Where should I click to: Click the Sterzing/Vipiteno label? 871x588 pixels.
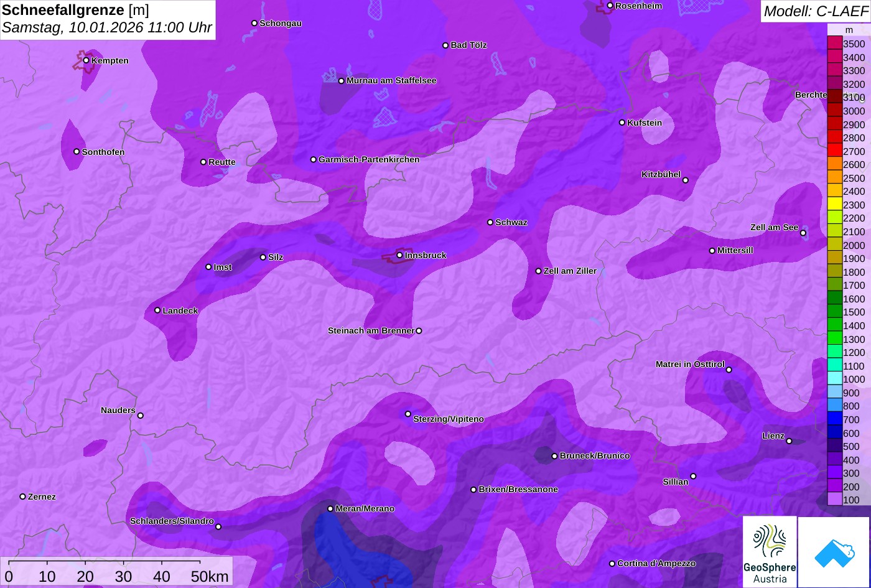point(449,419)
